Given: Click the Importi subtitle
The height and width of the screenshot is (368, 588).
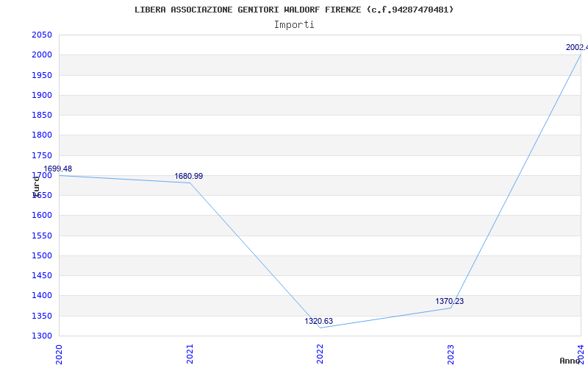Looking at the screenshot, I should (294, 25).
